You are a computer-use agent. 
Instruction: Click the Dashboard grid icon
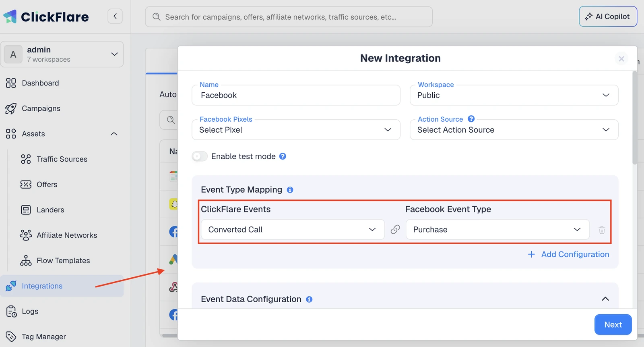(11, 83)
